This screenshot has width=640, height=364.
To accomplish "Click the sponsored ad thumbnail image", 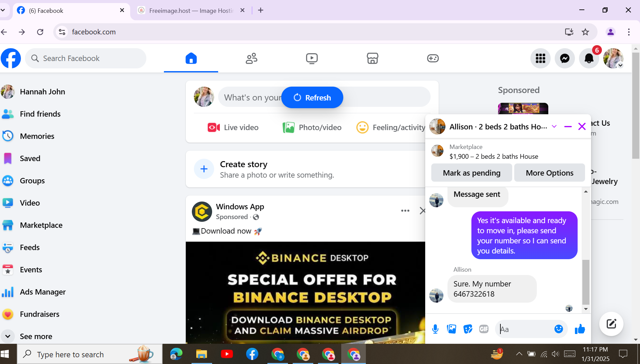I will (x=523, y=109).
